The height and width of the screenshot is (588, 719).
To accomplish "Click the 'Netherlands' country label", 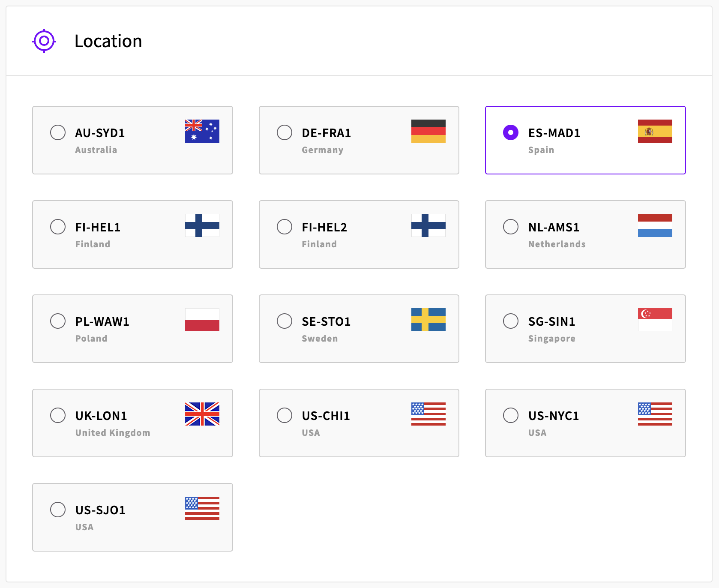I will click(x=557, y=244).
